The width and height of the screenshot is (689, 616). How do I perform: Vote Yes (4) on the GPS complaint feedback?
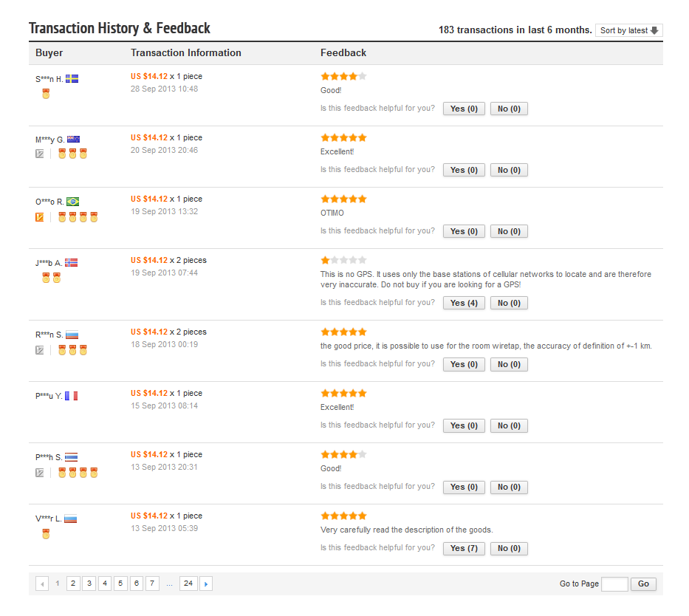pyautogui.click(x=464, y=303)
